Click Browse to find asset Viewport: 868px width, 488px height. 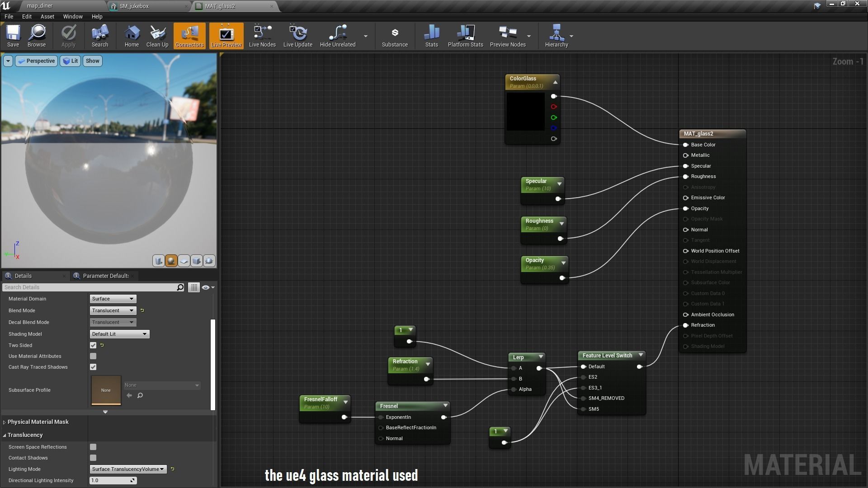[x=37, y=36]
